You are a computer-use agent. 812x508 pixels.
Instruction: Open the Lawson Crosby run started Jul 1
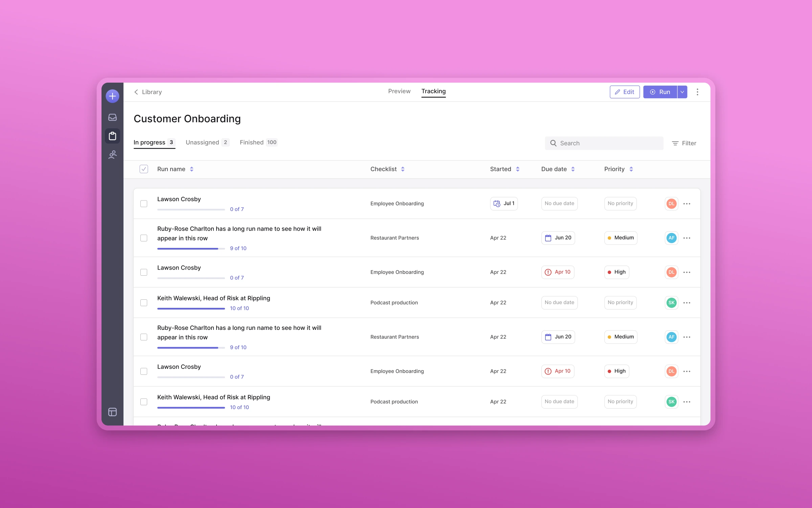tap(179, 199)
